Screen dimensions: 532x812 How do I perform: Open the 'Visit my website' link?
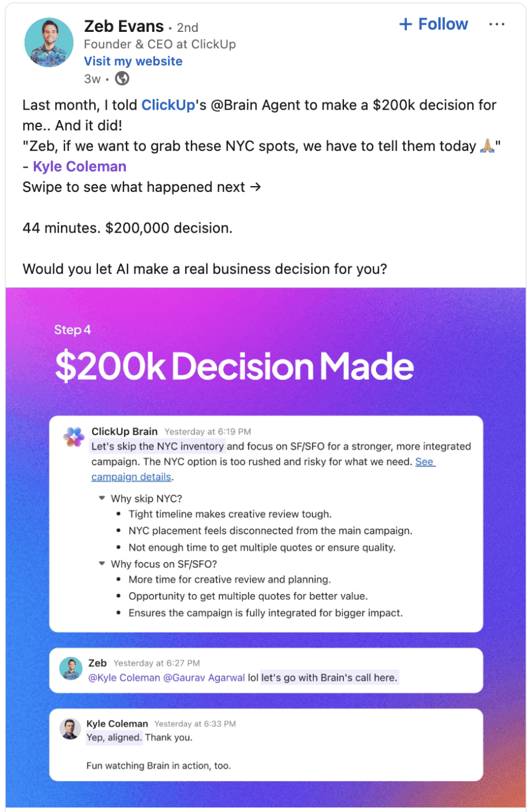pyautogui.click(x=133, y=61)
